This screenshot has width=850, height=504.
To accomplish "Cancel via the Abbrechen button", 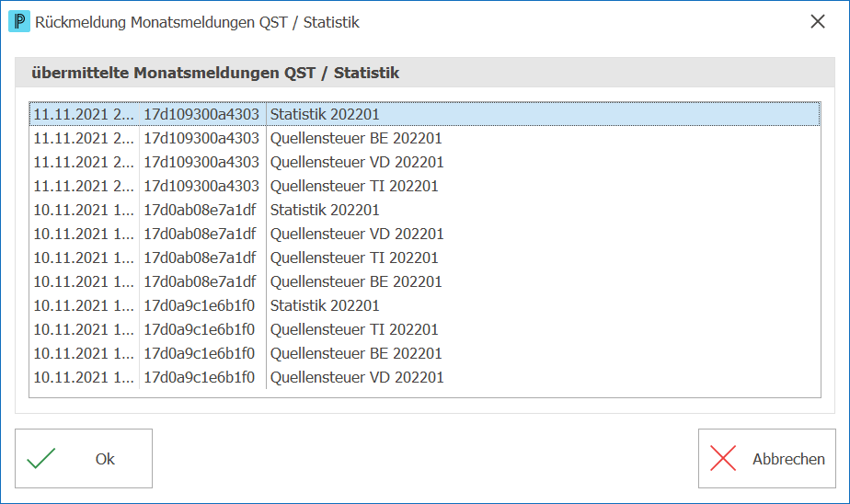I will tap(766, 459).
